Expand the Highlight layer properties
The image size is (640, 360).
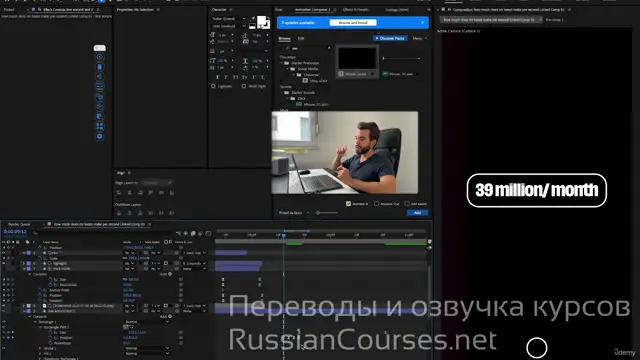[x=24, y=264]
